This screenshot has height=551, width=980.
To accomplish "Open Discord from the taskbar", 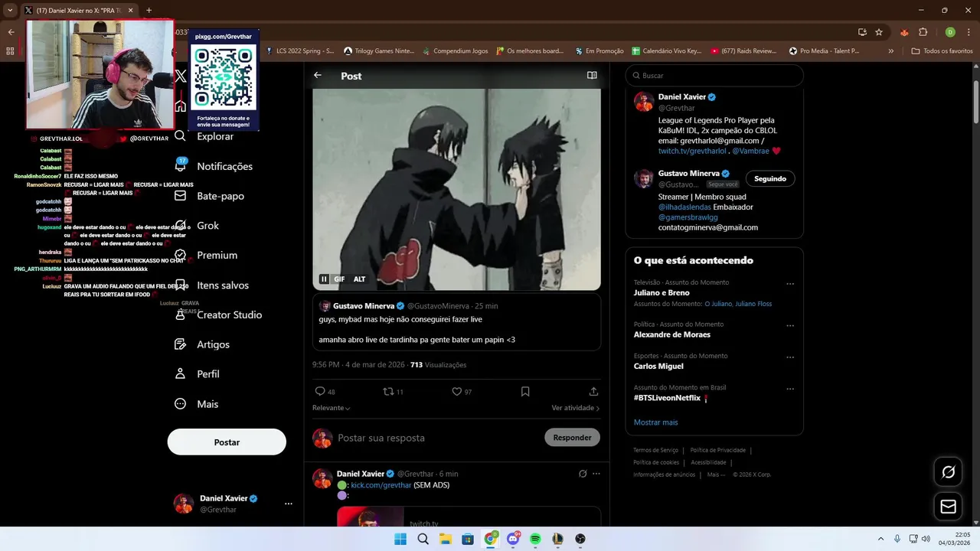I will pos(513,539).
